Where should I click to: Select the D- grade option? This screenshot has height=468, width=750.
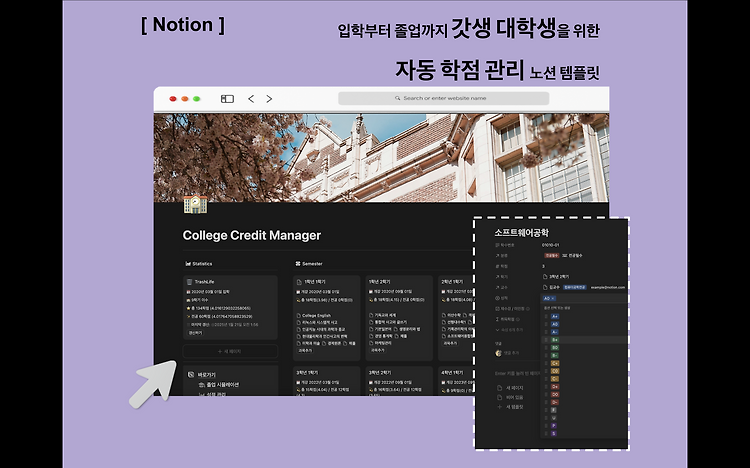555,402
